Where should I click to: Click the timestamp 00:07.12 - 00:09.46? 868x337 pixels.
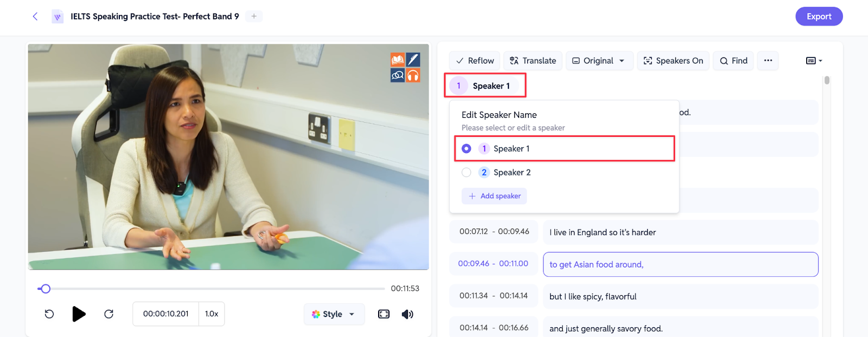coord(494,232)
